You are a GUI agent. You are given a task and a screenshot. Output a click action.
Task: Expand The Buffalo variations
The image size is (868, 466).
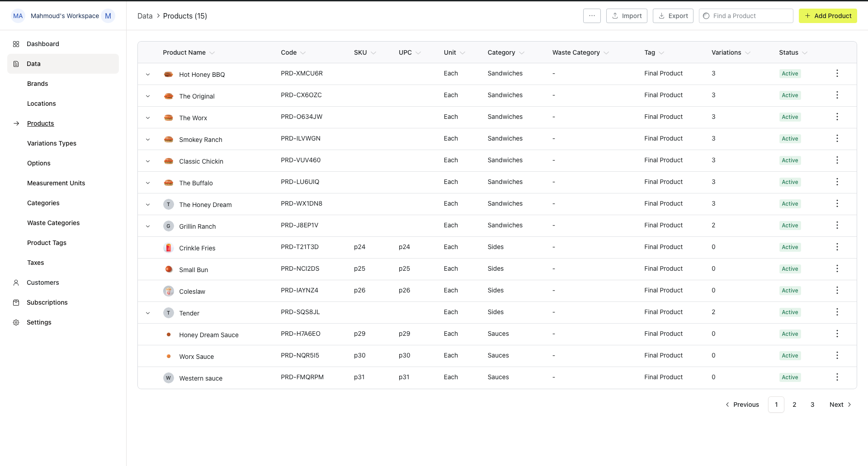pyautogui.click(x=148, y=183)
